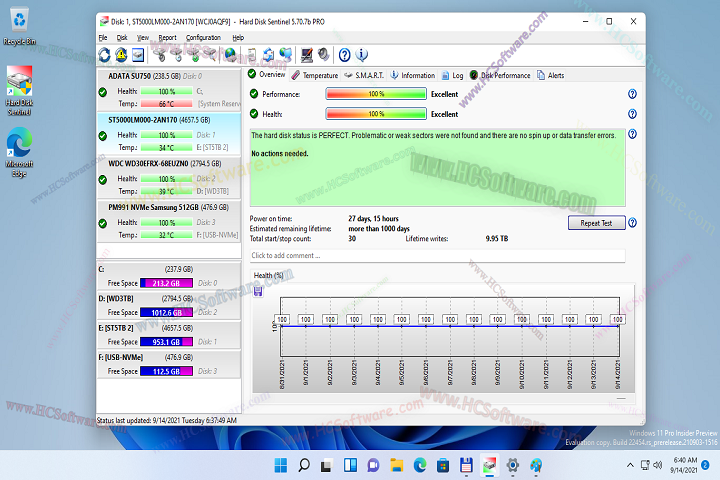
Task: Switch to the Disk Performance tab
Action: click(x=500, y=75)
